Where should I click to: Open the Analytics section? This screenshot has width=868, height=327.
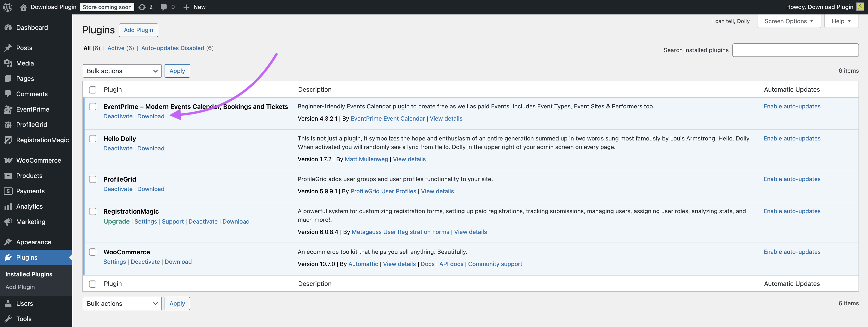point(29,206)
